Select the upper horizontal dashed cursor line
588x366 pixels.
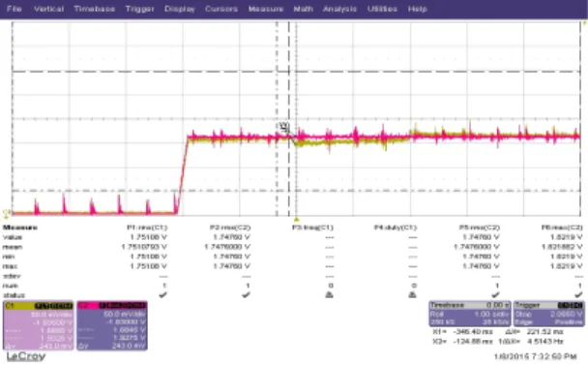pyautogui.click(x=296, y=72)
